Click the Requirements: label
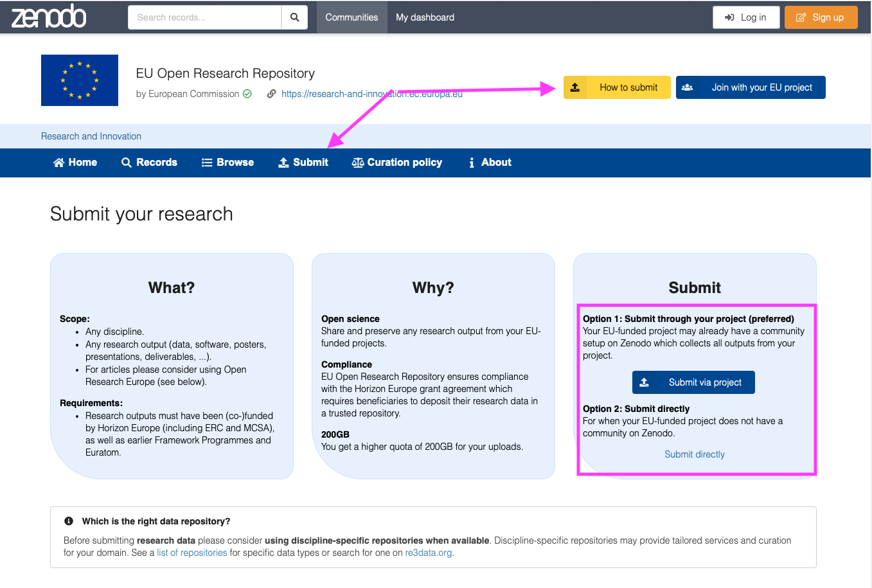872x588 pixels. coord(91,403)
